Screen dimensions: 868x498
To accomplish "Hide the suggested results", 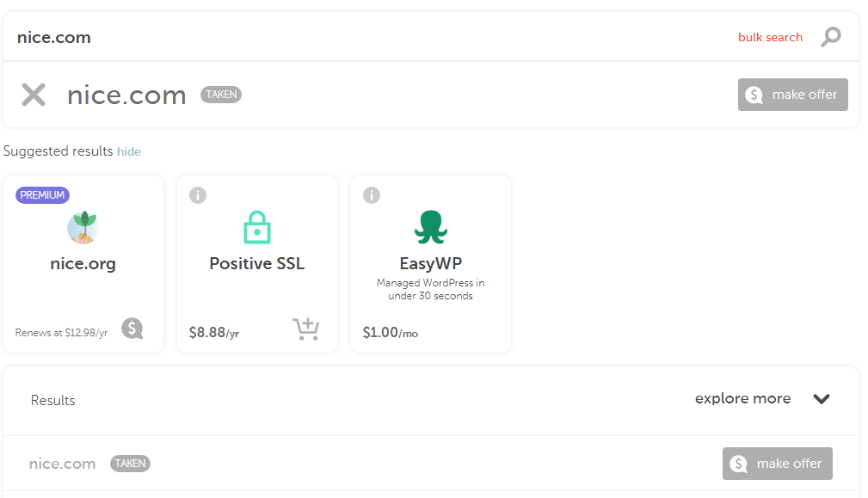I will pos(129,151).
